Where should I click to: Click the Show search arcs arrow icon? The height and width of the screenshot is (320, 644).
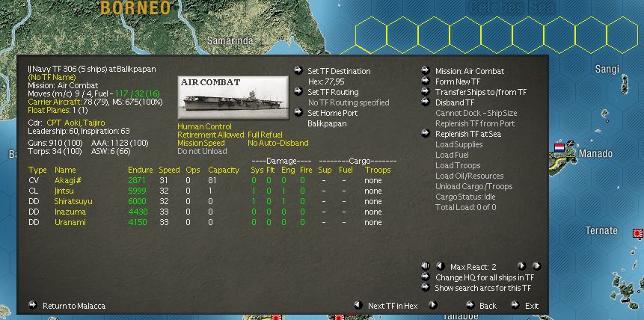(x=426, y=287)
